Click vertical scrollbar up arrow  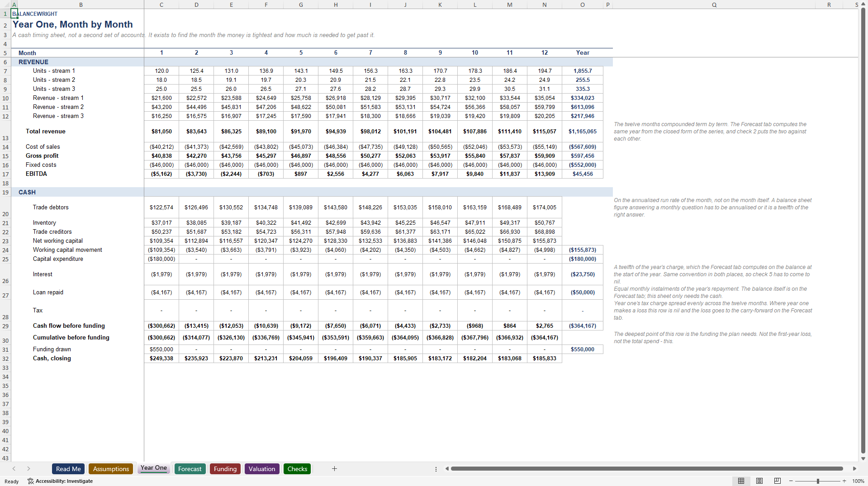coord(863,4)
